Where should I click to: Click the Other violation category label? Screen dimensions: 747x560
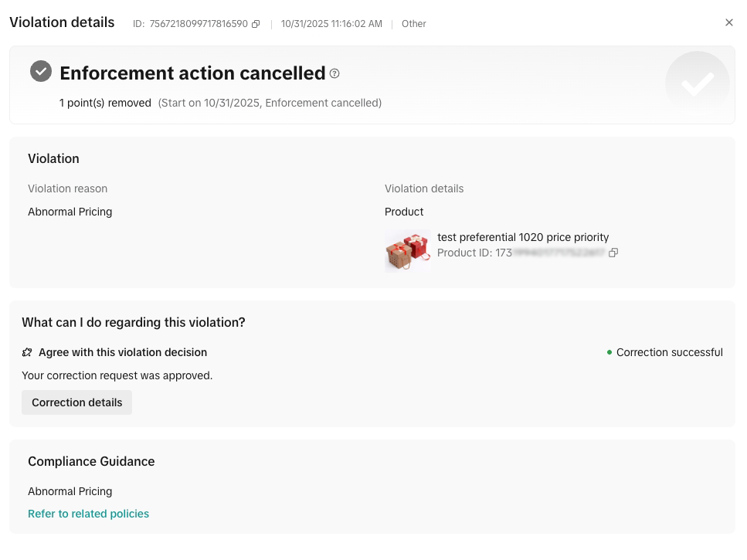point(413,24)
